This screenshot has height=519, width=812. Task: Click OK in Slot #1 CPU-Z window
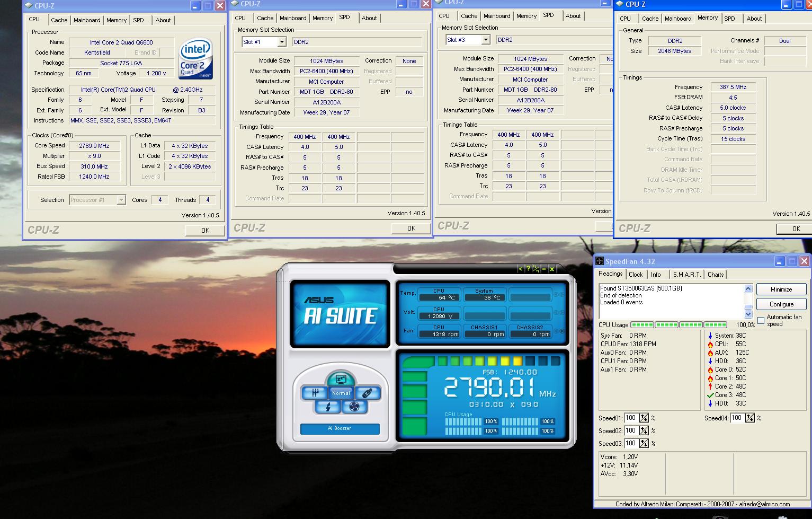(411, 228)
